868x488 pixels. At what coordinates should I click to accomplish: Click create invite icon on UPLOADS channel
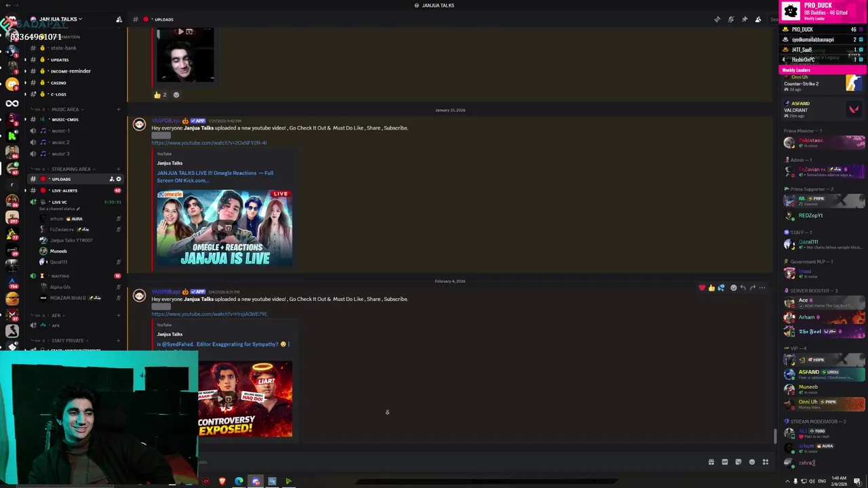(111, 179)
